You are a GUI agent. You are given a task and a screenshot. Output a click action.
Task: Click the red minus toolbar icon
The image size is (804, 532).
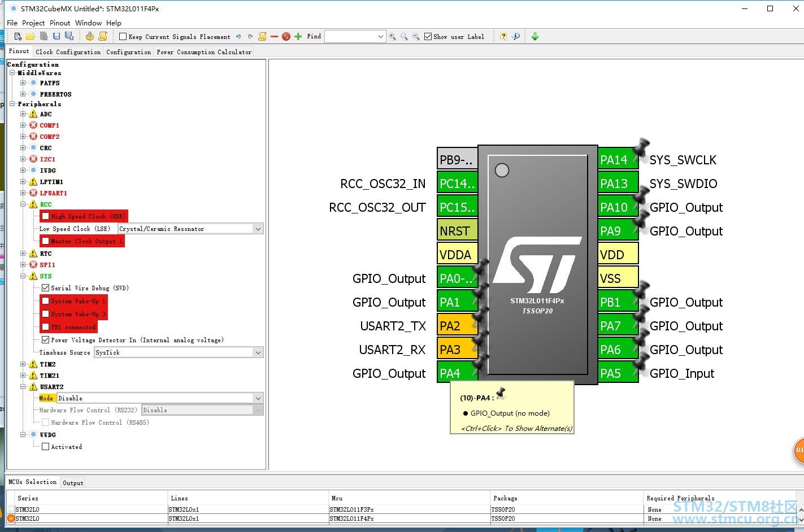[x=274, y=37]
